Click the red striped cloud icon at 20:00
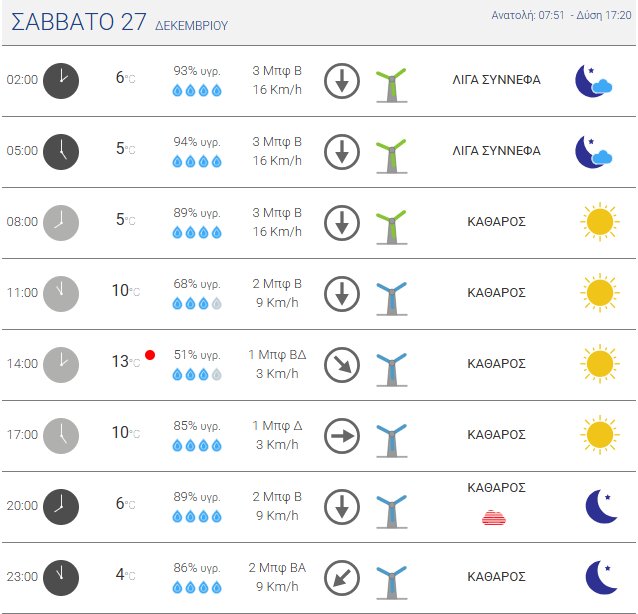Viewport: 638px width, 614px height. click(x=494, y=517)
